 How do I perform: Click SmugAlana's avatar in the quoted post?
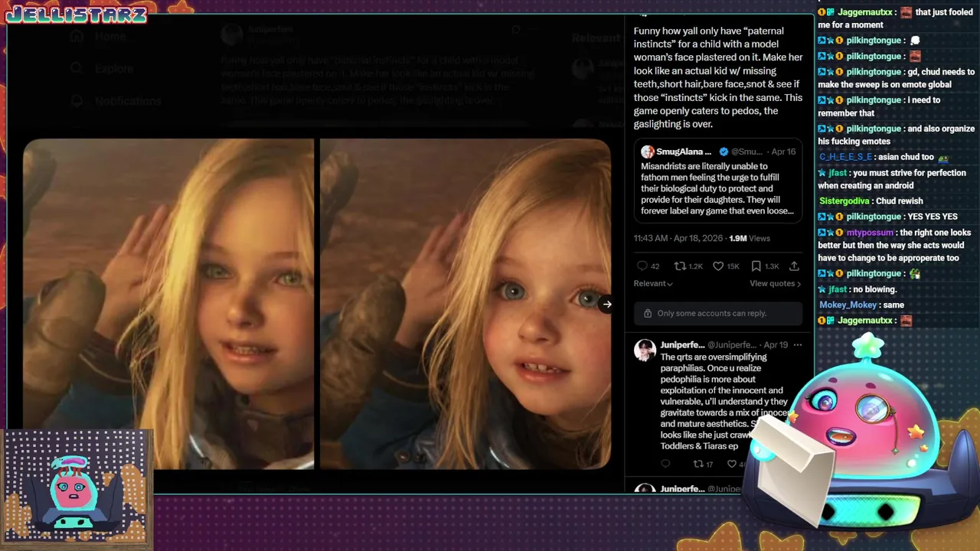click(648, 152)
